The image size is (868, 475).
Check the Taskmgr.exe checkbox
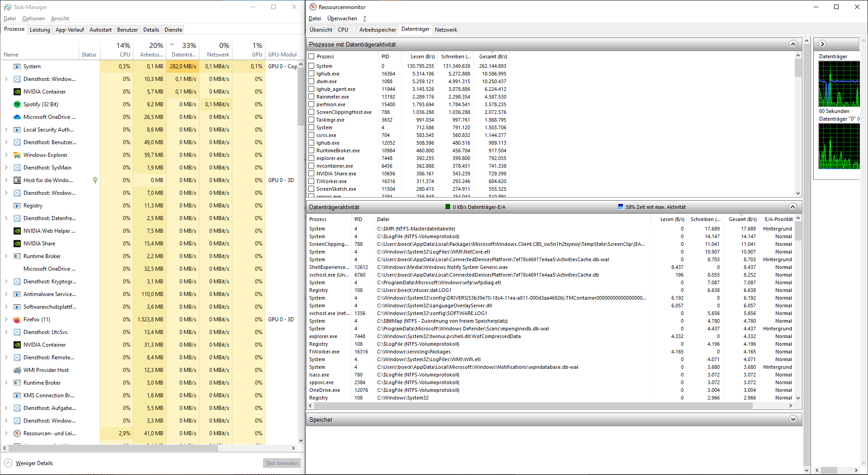[311, 120]
